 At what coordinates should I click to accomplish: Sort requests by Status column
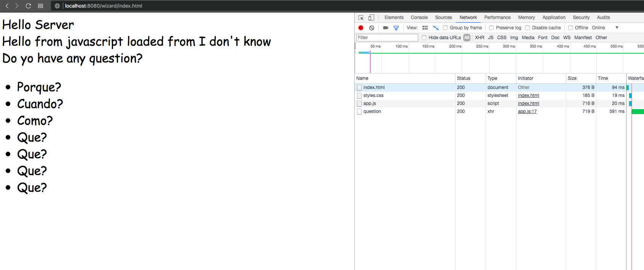[x=470, y=78]
